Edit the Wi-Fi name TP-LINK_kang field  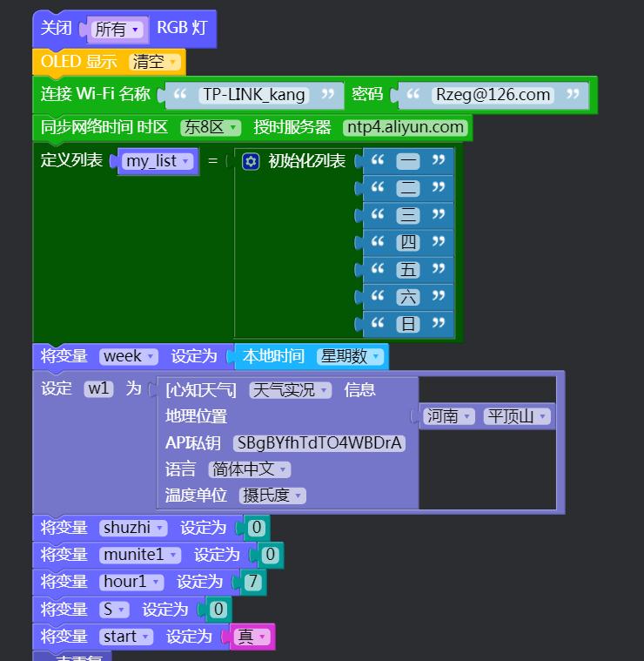pos(254,94)
